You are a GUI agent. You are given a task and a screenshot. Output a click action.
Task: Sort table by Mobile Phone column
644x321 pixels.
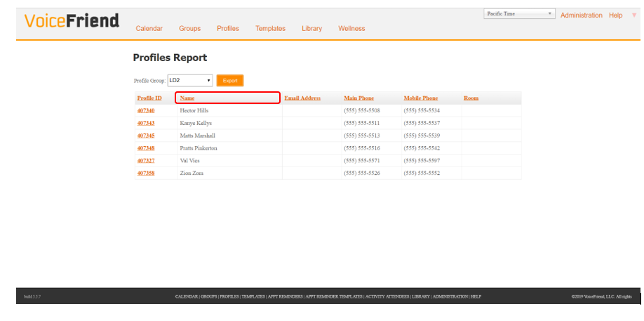421,98
